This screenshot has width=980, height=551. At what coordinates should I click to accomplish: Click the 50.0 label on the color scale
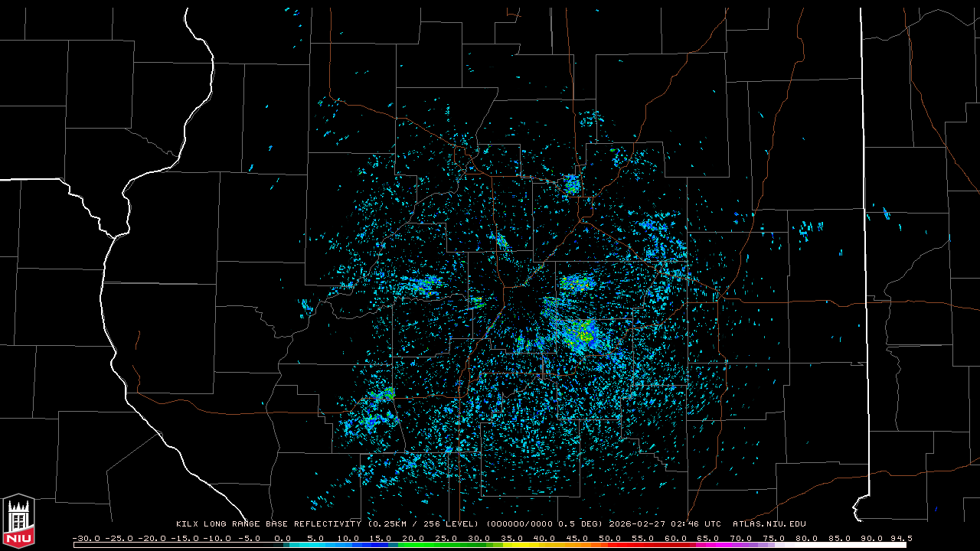609,538
